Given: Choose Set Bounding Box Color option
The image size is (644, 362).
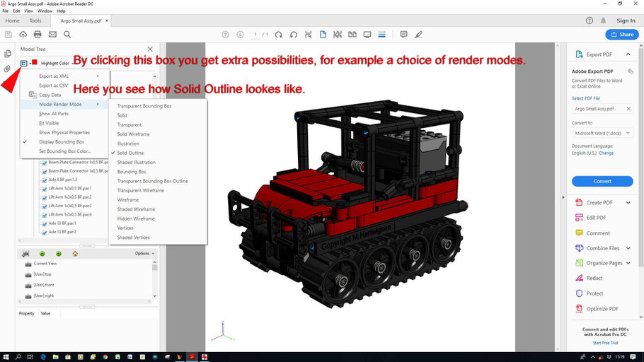Looking at the screenshot, I should pyautogui.click(x=65, y=151).
